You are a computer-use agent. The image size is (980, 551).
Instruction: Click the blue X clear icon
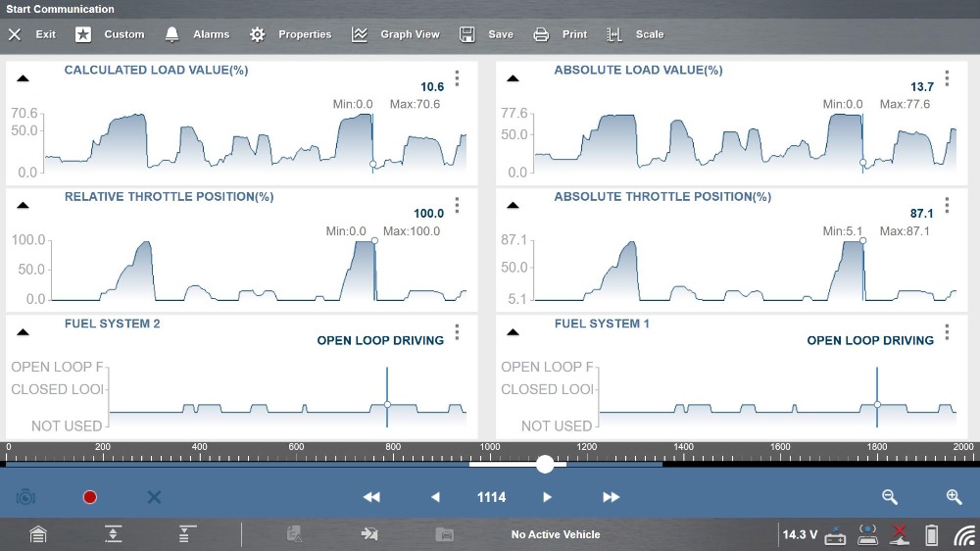pyautogui.click(x=154, y=497)
